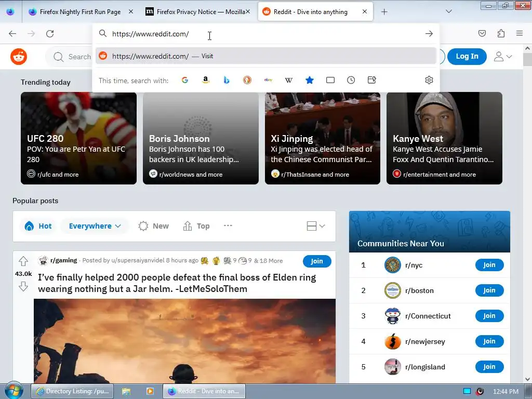
Task: Click the Log In button
Action: tap(467, 56)
